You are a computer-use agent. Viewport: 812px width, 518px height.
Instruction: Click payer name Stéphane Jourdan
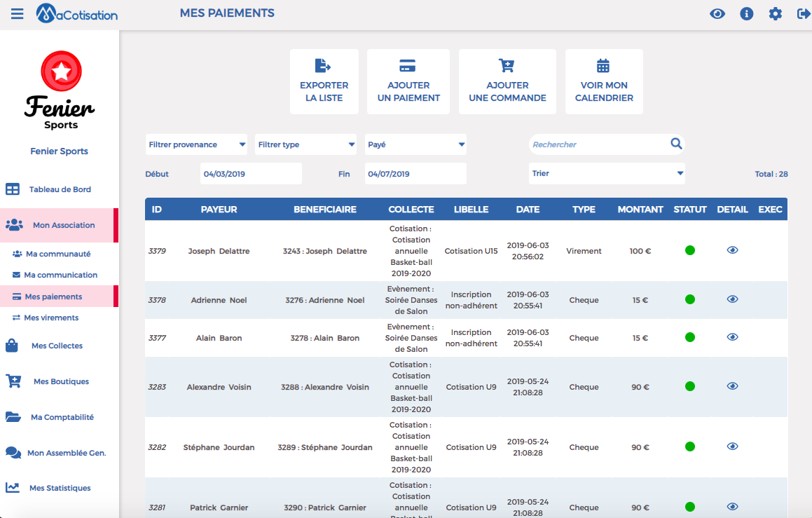click(219, 447)
